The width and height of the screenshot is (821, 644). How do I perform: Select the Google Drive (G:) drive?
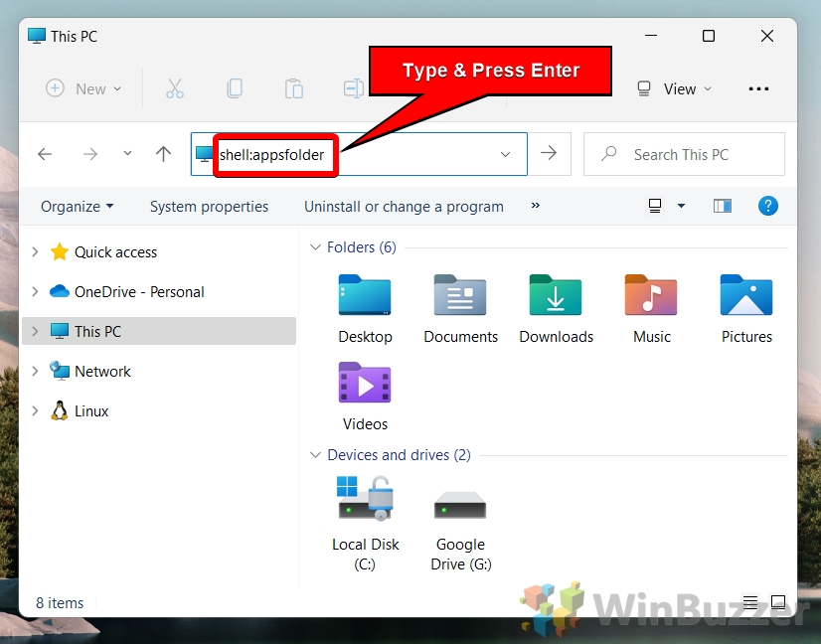pyautogui.click(x=461, y=530)
